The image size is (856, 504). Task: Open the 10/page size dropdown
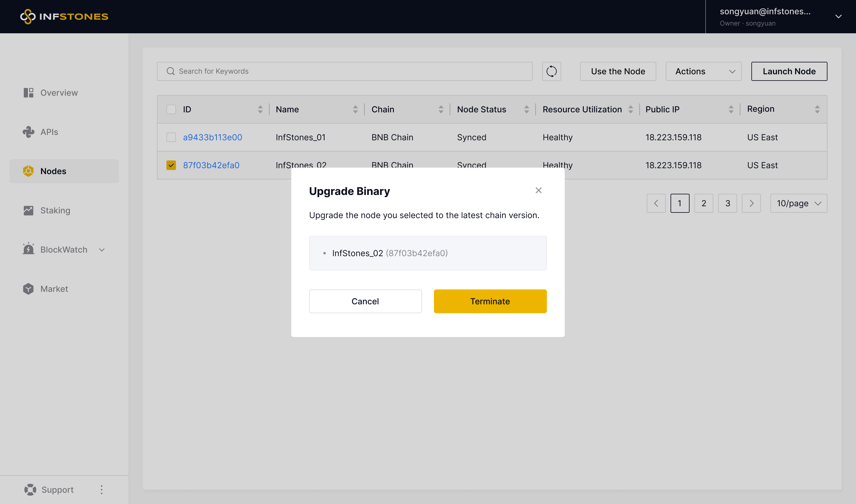(x=798, y=203)
